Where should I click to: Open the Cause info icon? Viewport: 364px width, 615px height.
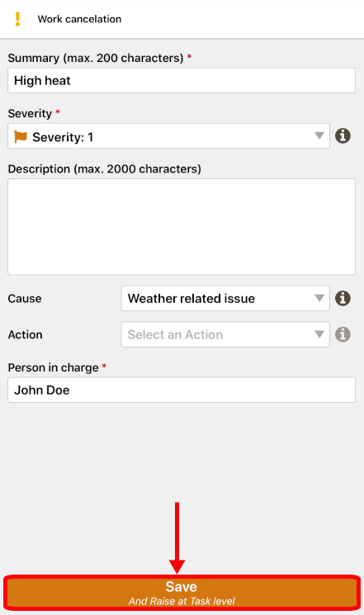[343, 298]
